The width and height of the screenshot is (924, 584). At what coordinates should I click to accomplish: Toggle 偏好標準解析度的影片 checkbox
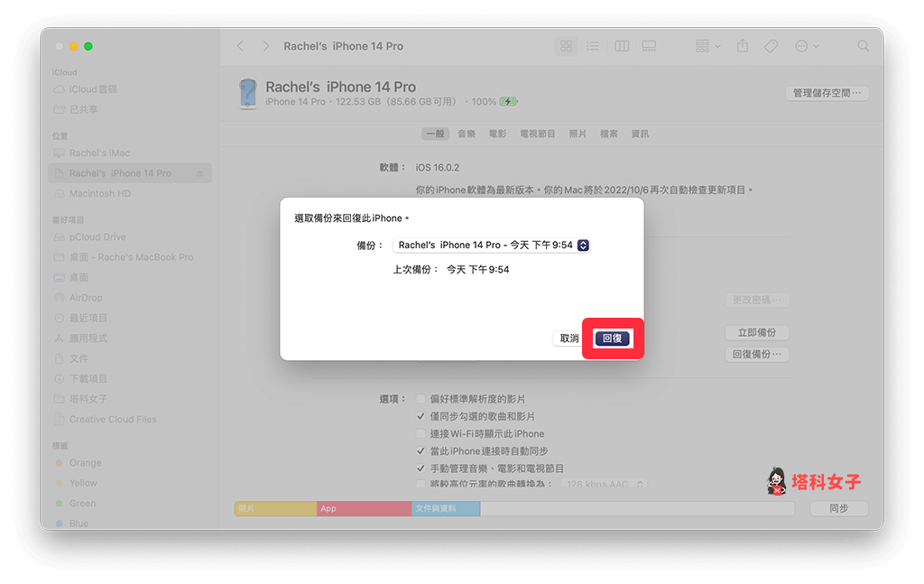pos(420,399)
